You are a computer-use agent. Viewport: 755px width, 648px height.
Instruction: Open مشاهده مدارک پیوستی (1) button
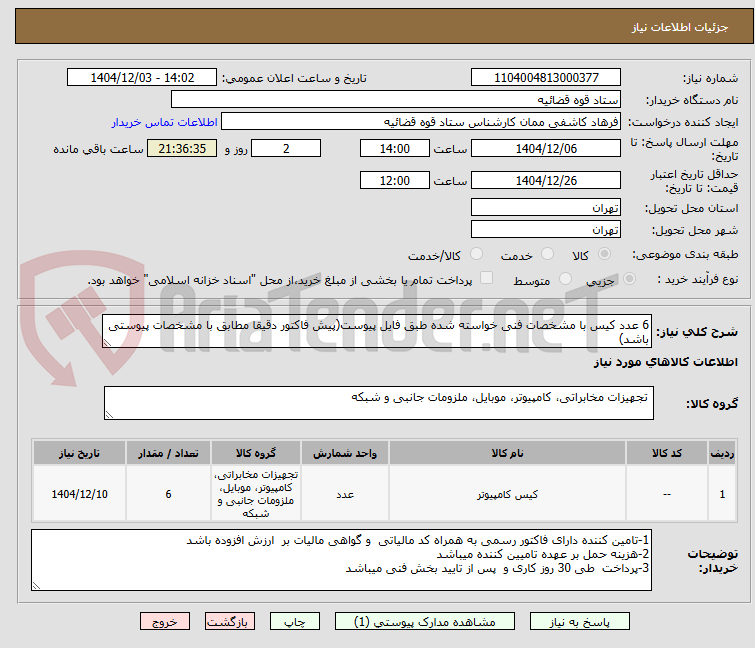click(x=425, y=622)
